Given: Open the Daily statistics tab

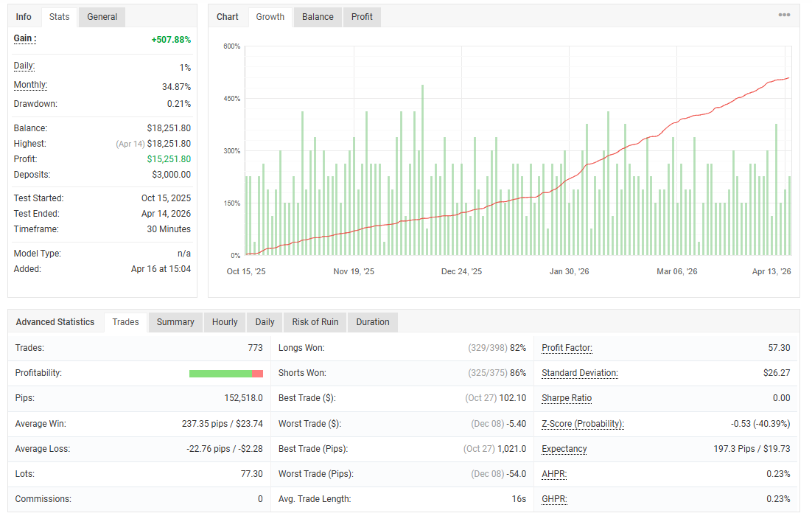Looking at the screenshot, I should (x=265, y=321).
